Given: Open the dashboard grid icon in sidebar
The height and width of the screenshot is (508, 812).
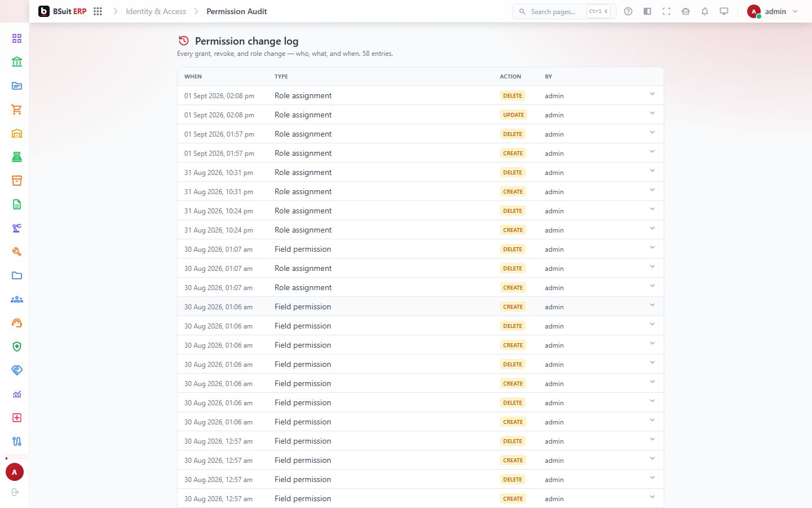Looking at the screenshot, I should [x=17, y=38].
